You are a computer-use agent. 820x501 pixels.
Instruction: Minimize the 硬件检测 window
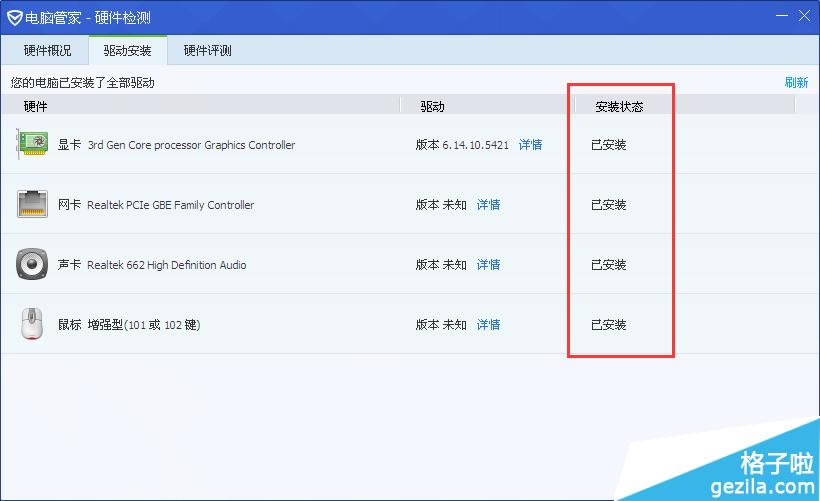pos(777,17)
